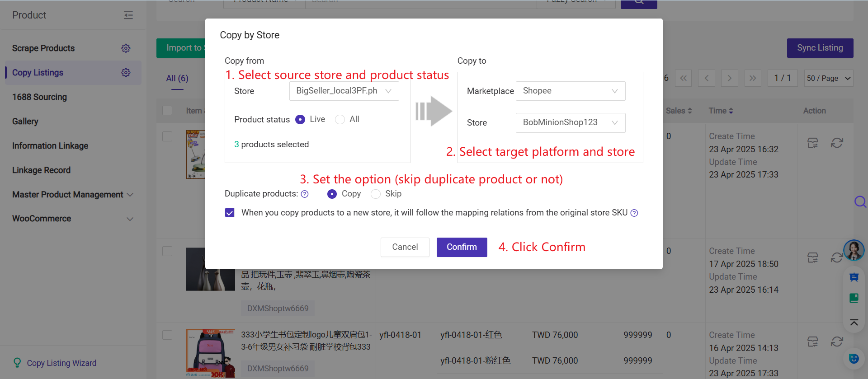Go to first page arrow

click(684, 78)
